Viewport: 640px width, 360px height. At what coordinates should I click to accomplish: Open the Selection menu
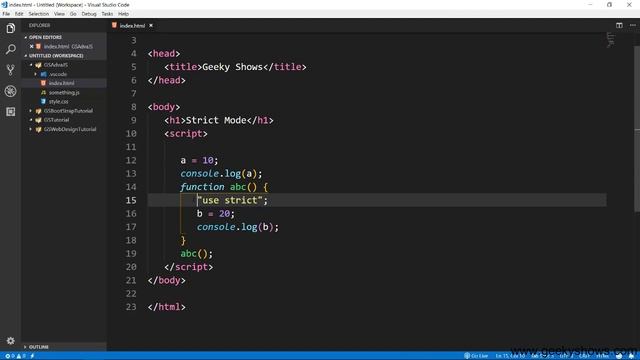pyautogui.click(x=38, y=14)
